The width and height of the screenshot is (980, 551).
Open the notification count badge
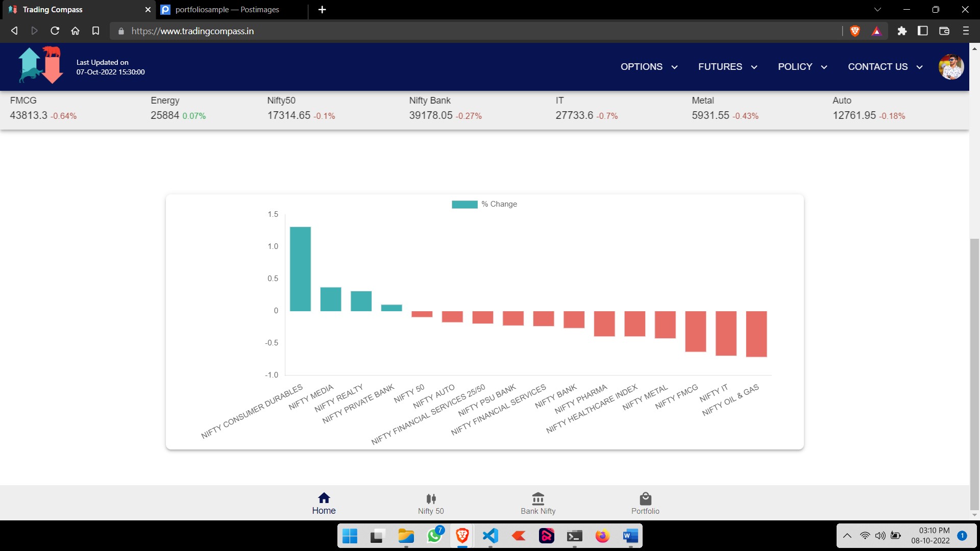click(x=962, y=536)
